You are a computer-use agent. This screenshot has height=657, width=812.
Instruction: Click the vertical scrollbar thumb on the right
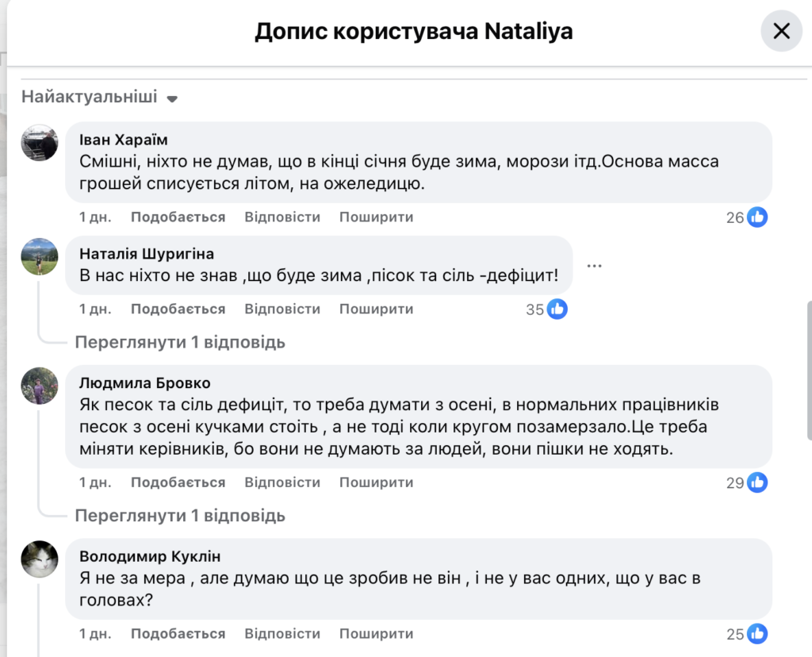pos(808,369)
